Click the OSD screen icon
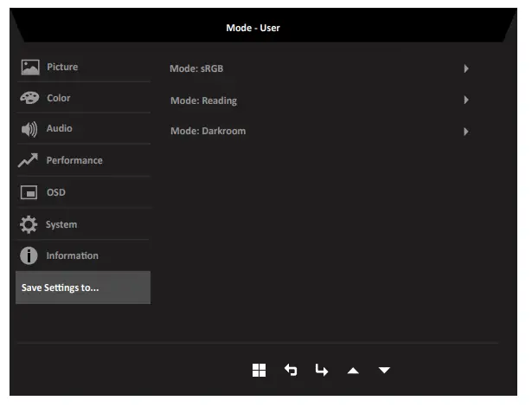532x407 pixels. (x=29, y=192)
